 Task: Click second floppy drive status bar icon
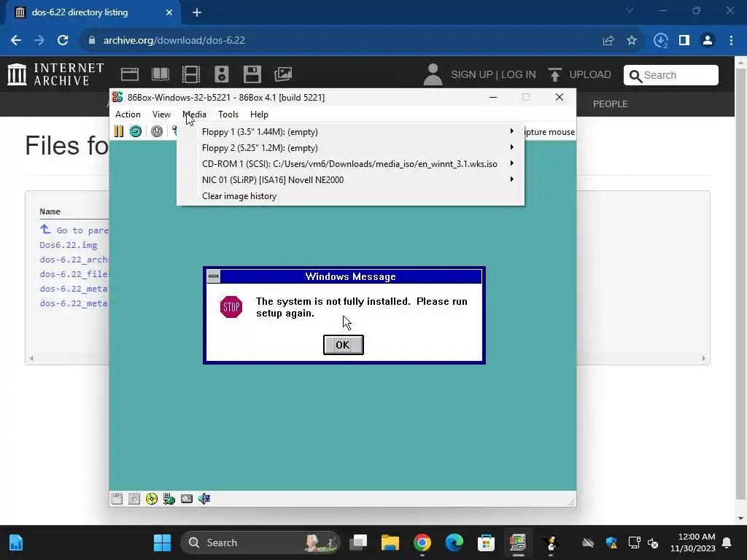click(134, 499)
